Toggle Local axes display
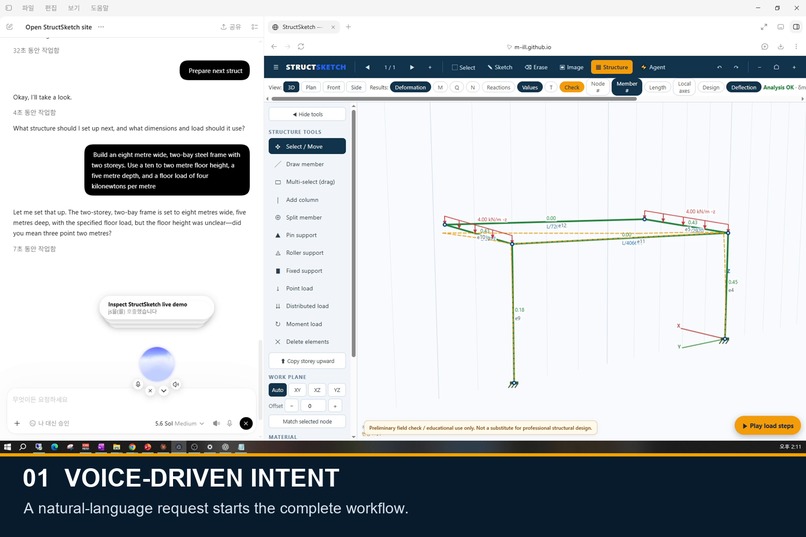The width and height of the screenshot is (806, 537). click(684, 87)
